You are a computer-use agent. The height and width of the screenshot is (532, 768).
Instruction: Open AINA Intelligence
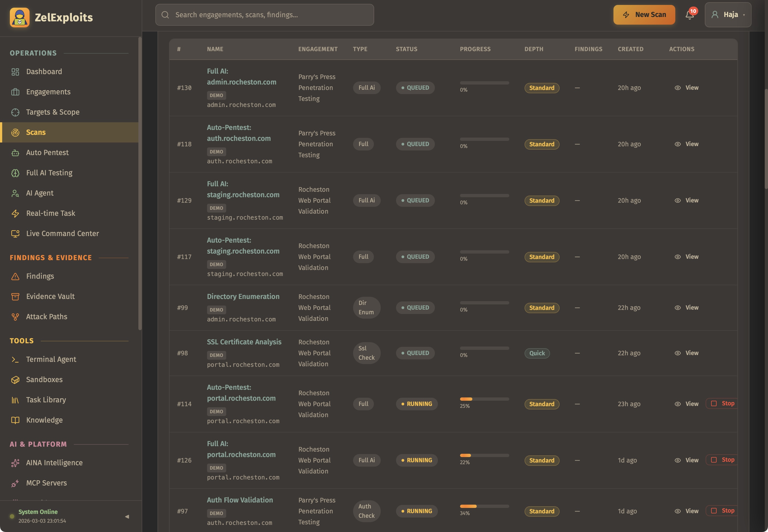pyautogui.click(x=54, y=462)
